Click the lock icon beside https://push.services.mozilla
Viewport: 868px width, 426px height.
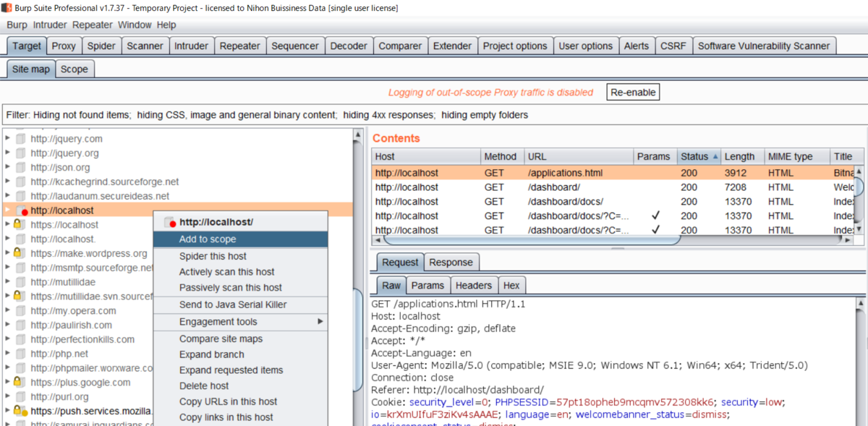point(21,411)
